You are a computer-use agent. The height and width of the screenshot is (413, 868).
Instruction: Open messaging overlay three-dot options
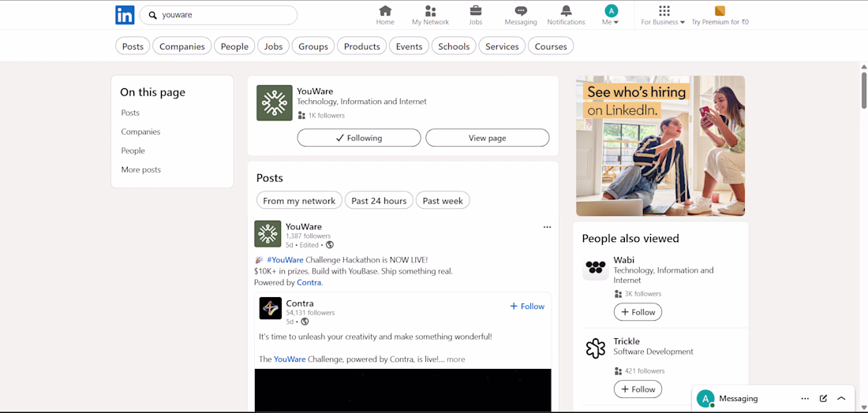805,399
